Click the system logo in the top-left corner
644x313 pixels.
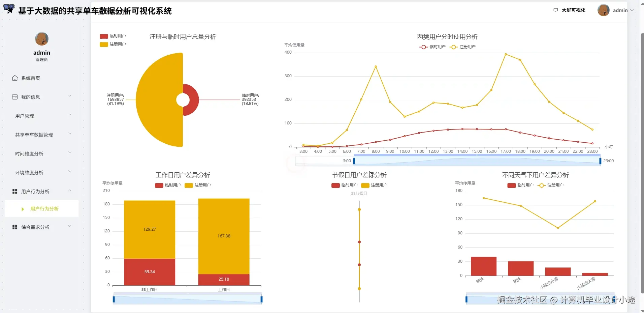9,9
